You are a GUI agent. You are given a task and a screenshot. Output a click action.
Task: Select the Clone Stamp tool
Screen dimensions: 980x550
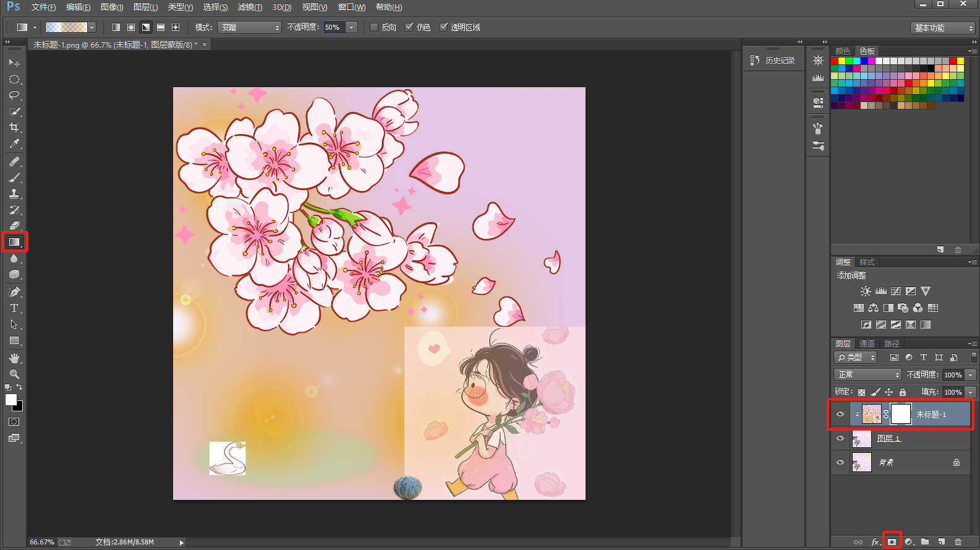point(14,194)
